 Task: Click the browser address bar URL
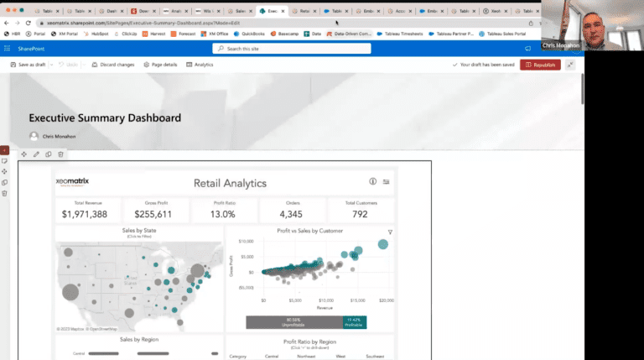tap(168, 23)
